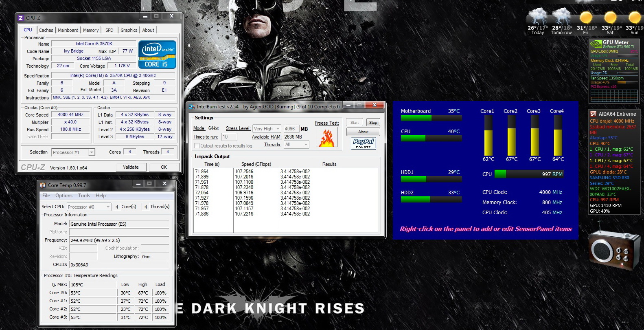Click the Core Speed 4000.44 MHz value
This screenshot has width=644, height=330.
pyautogui.click(x=71, y=115)
